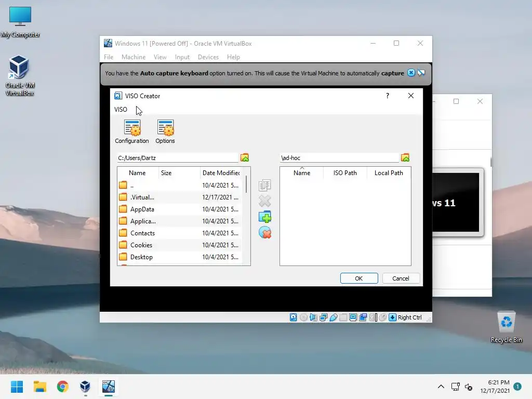
Task: Sort host files by Size column
Action: click(179, 172)
